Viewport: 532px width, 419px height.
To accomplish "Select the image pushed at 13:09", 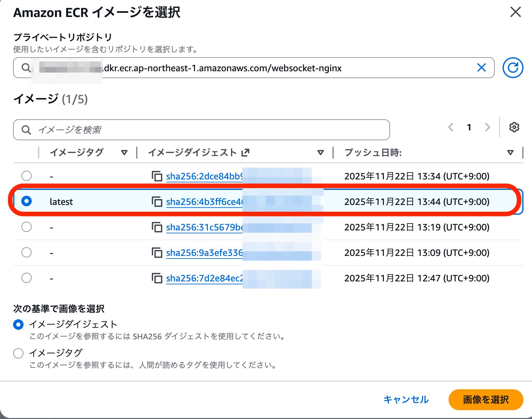I will point(27,252).
